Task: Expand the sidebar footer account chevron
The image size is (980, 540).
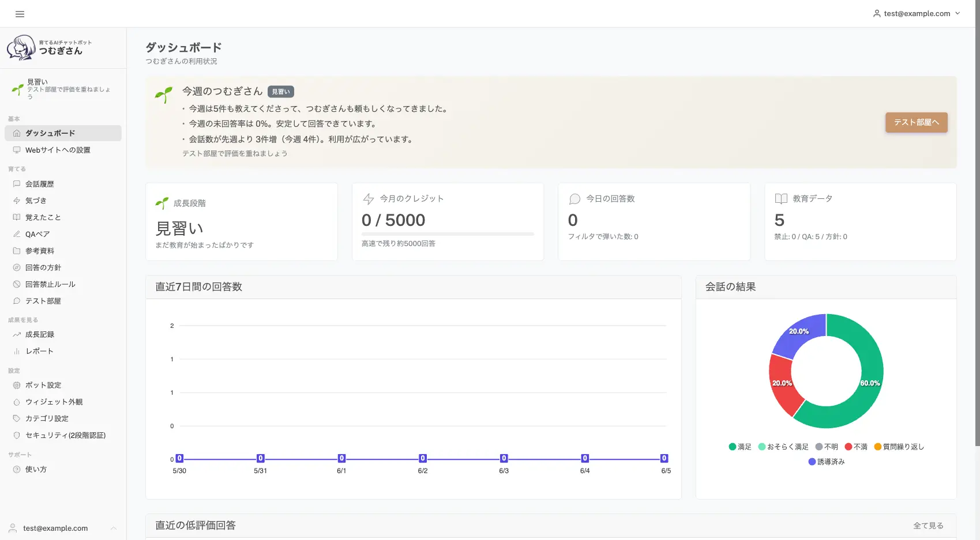Action: [114, 528]
